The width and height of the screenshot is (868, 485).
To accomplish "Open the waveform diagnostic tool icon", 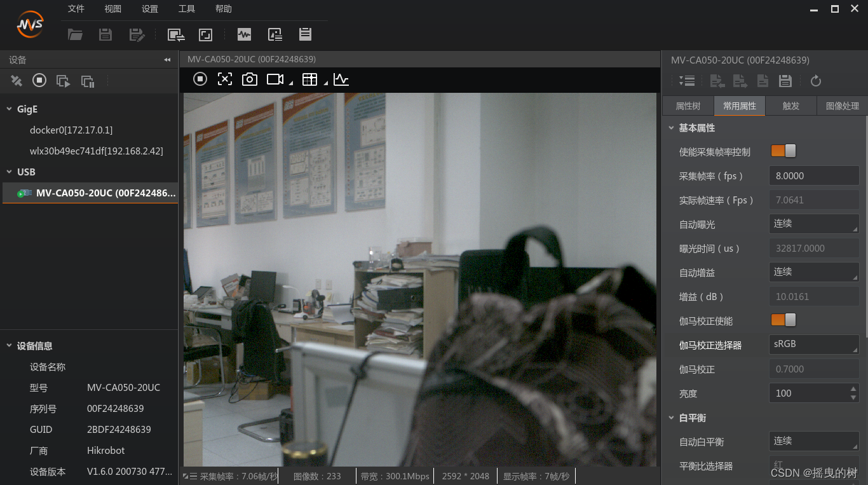I will [244, 35].
